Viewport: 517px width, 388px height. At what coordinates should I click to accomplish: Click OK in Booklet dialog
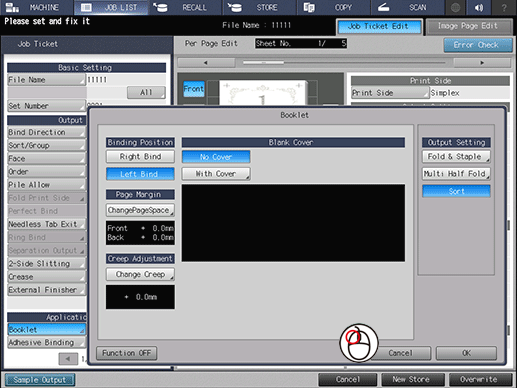click(466, 353)
